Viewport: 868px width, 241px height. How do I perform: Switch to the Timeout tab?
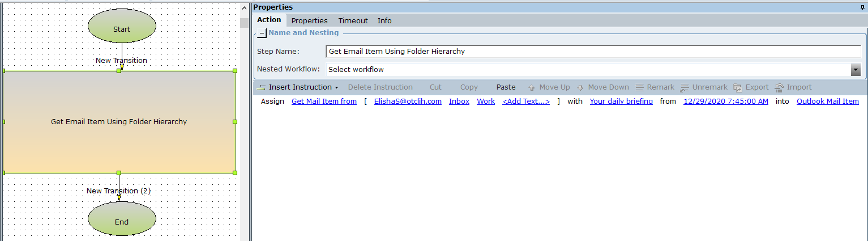click(353, 20)
